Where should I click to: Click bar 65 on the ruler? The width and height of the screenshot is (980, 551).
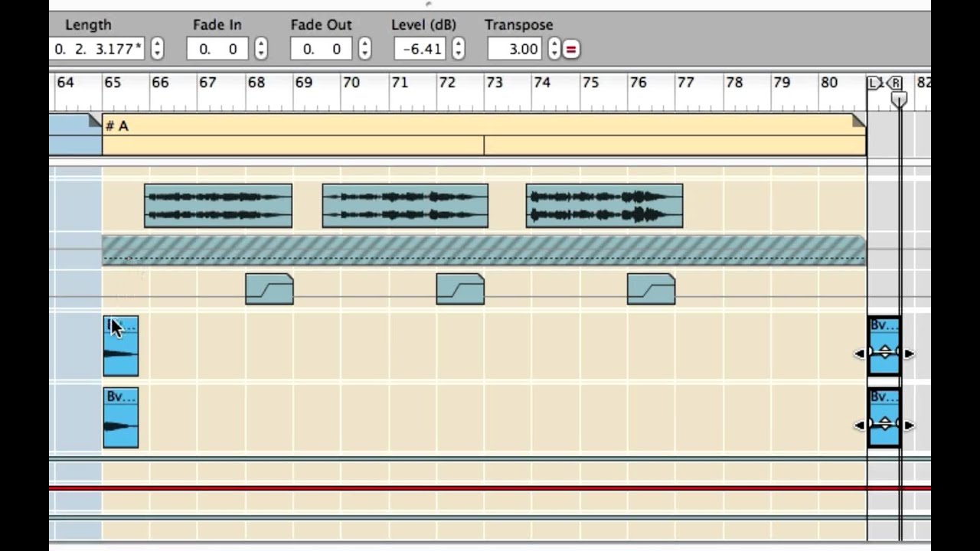113,82
